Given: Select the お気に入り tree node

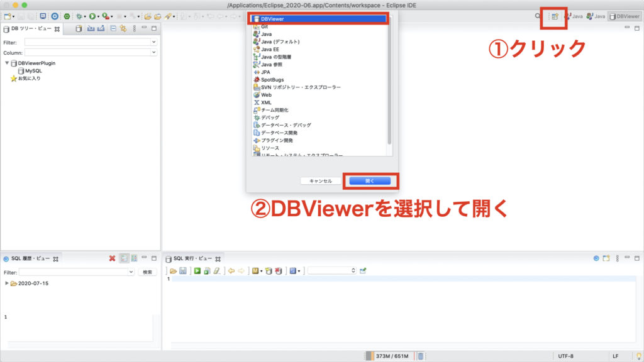Looking at the screenshot, I should pos(25,79).
